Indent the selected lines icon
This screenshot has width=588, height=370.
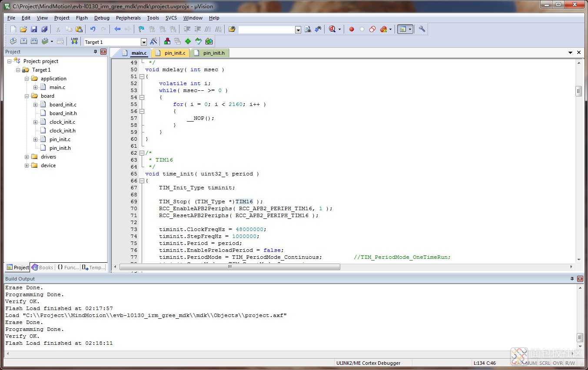[187, 29]
